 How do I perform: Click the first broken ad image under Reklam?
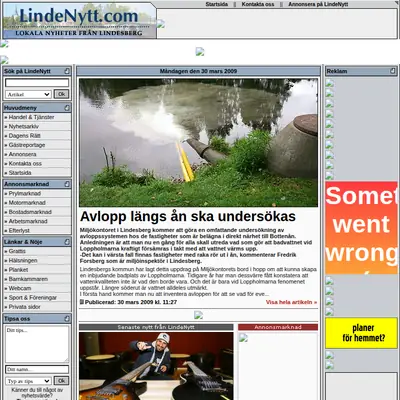(330, 83)
